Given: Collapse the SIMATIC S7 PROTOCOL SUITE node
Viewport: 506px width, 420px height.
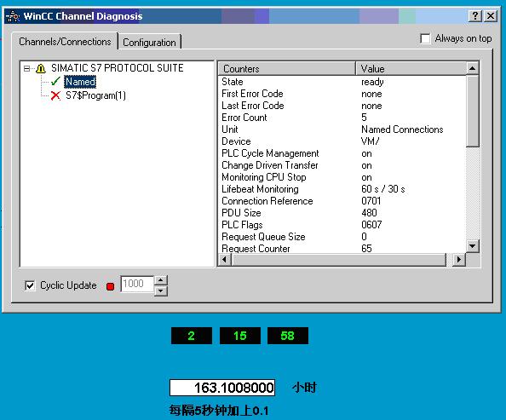Looking at the screenshot, I should point(26,68).
